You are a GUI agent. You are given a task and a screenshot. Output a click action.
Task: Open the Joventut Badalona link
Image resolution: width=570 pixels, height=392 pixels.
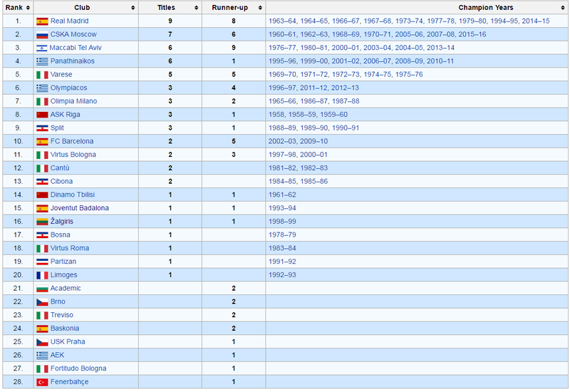(x=80, y=208)
